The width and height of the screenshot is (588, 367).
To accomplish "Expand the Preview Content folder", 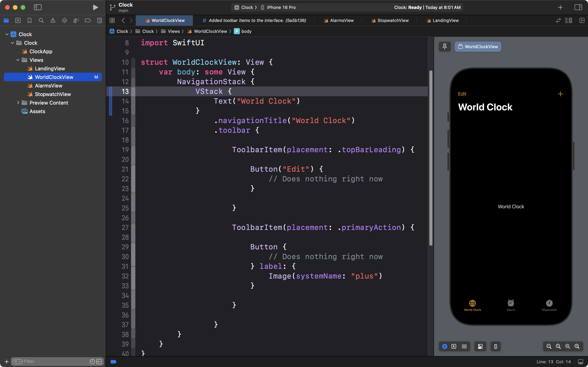I will pos(18,103).
